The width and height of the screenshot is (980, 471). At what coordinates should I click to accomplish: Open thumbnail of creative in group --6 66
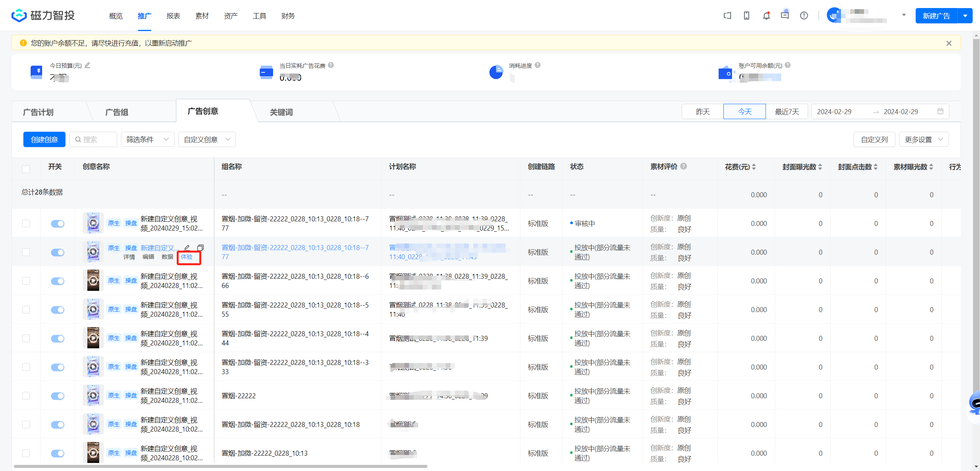[93, 280]
